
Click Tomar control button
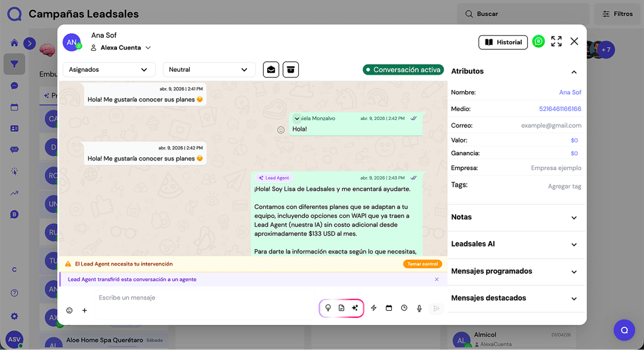[422, 264]
